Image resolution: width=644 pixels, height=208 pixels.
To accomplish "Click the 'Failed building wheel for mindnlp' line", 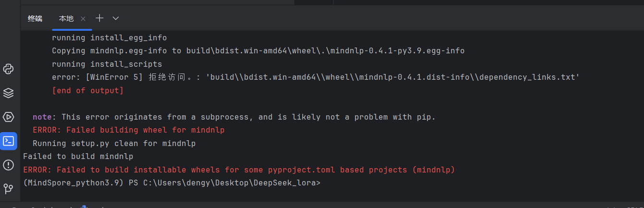I will pos(128,130).
